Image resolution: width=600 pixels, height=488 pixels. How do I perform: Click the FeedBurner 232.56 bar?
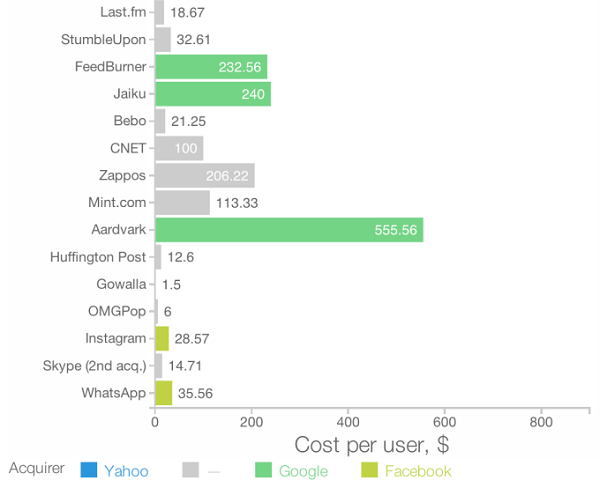tap(211, 67)
